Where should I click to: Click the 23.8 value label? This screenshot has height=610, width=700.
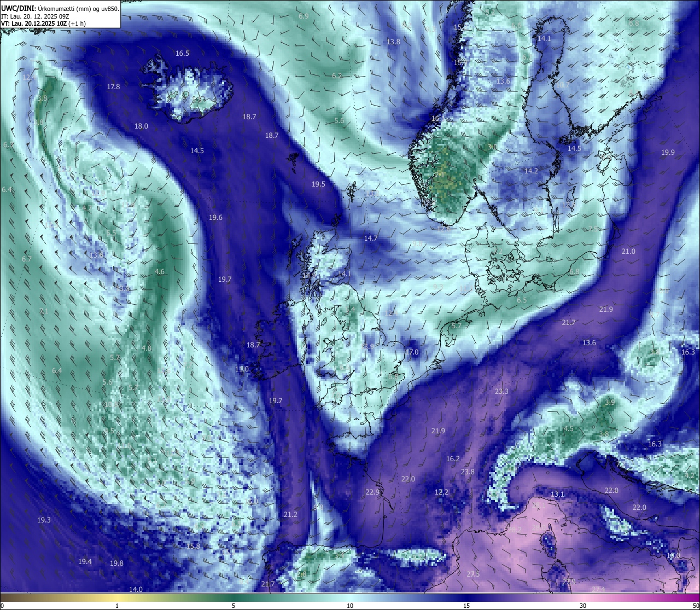click(468, 472)
